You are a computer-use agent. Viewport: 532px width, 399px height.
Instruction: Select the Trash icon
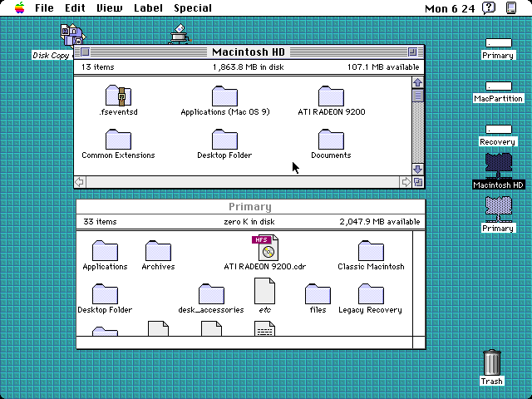coord(491,362)
